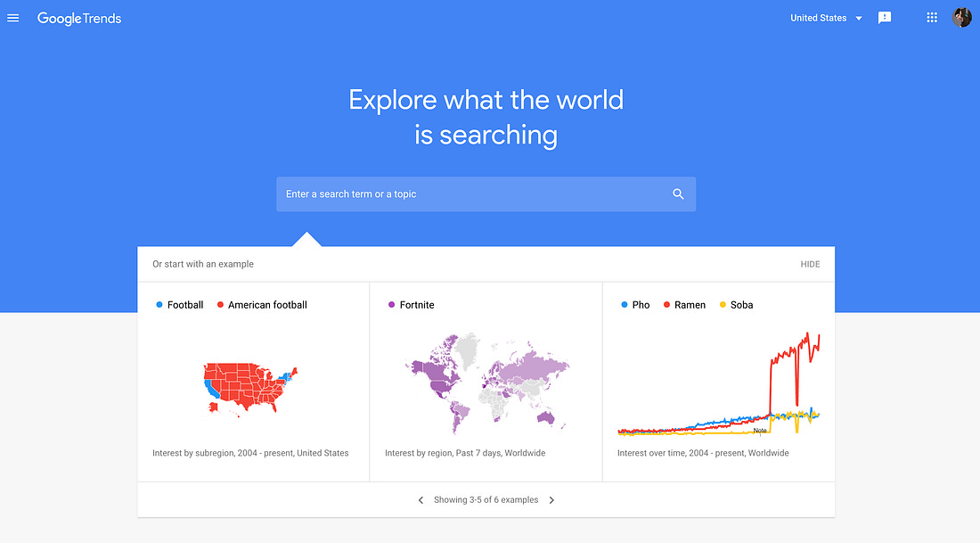This screenshot has height=543, width=980.
Task: Click the Fortnite example label
Action: [417, 305]
